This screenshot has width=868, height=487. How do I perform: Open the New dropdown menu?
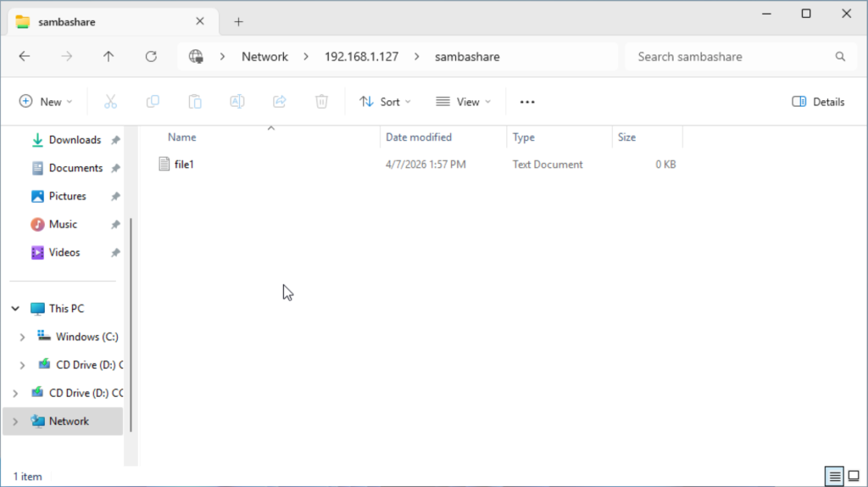pos(46,102)
